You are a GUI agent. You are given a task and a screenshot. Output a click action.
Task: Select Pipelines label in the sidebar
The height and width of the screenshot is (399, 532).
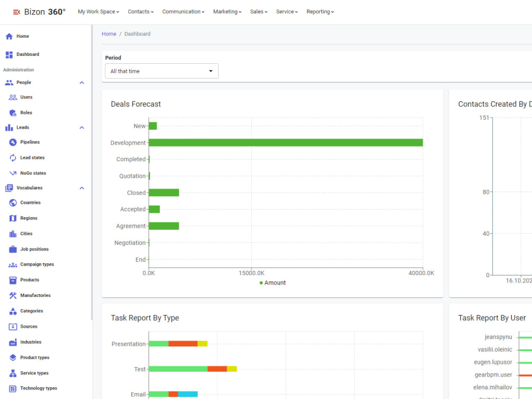[30, 142]
